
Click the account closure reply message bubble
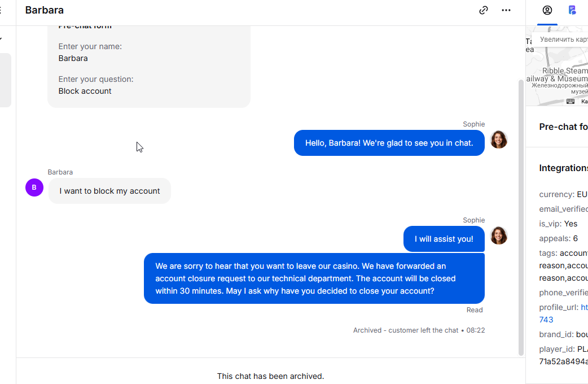click(314, 278)
